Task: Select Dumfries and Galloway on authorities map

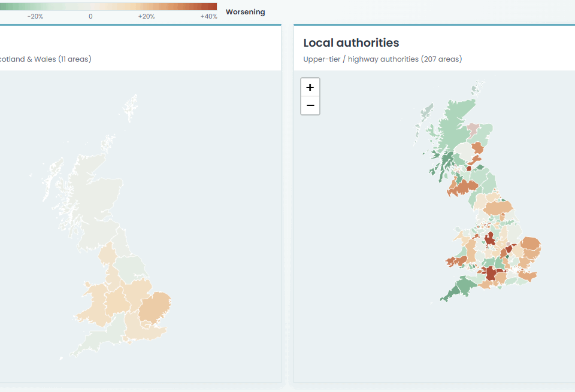Action: (463, 187)
